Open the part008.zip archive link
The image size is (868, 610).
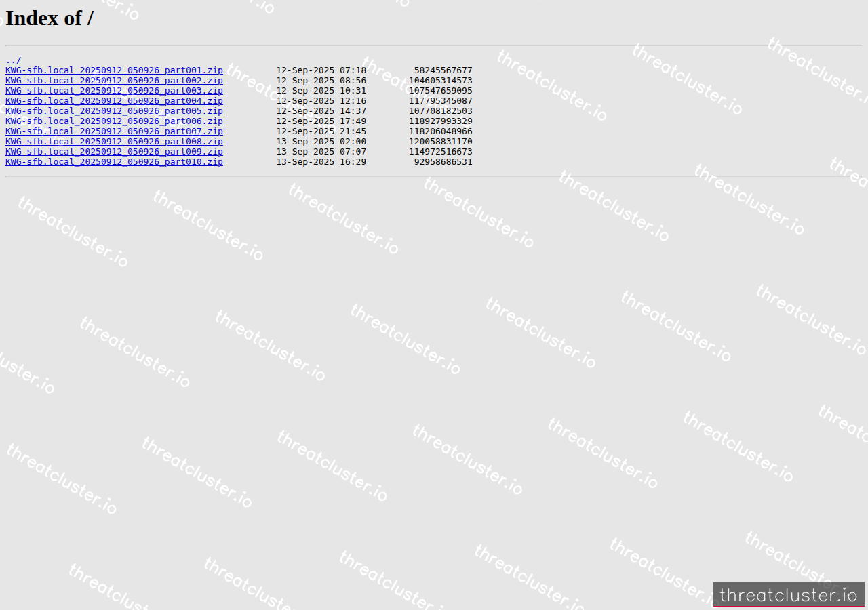pos(114,142)
